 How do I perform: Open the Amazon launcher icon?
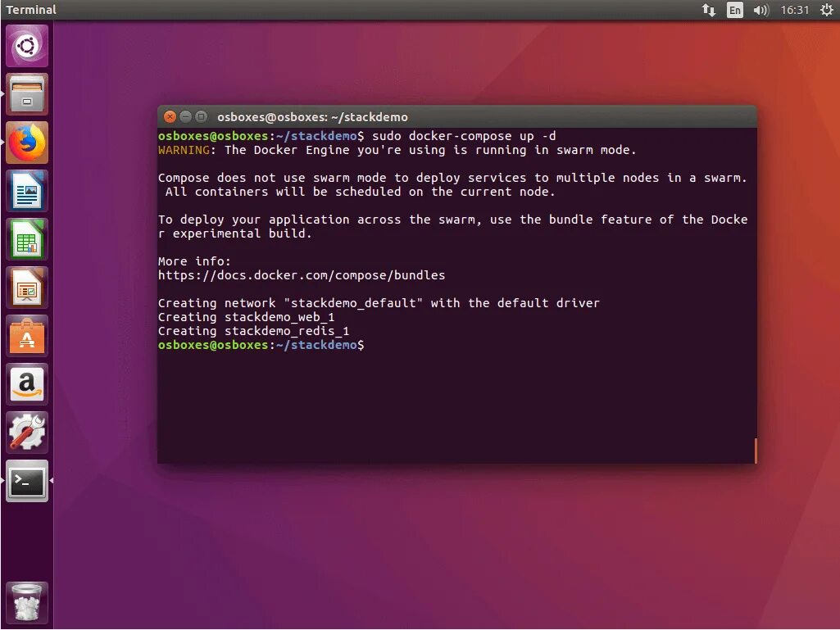point(27,384)
